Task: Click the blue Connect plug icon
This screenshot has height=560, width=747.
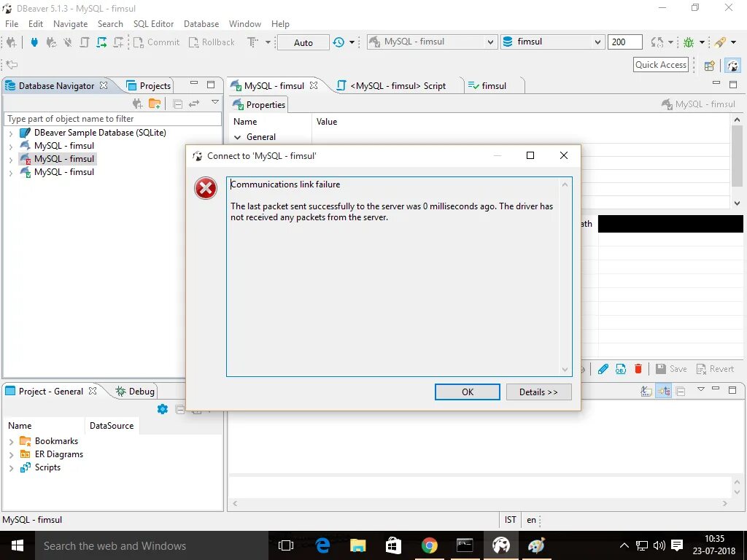Action: click(x=34, y=42)
